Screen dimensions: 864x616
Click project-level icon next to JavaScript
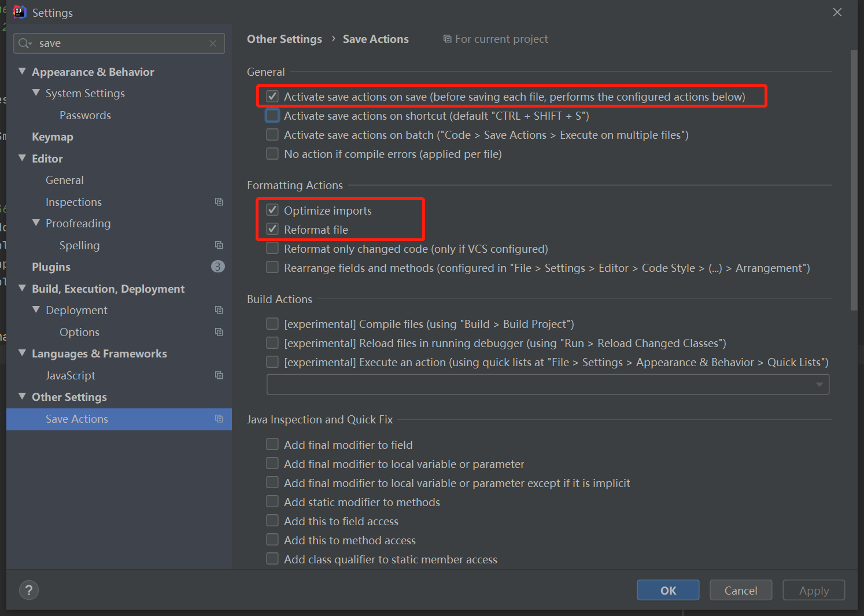[x=219, y=375]
